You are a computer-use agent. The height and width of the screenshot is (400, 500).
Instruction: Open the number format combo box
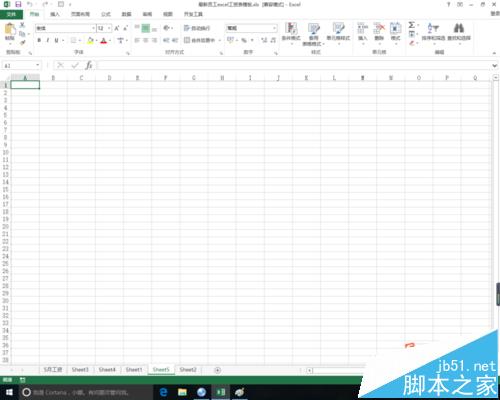coord(252,28)
